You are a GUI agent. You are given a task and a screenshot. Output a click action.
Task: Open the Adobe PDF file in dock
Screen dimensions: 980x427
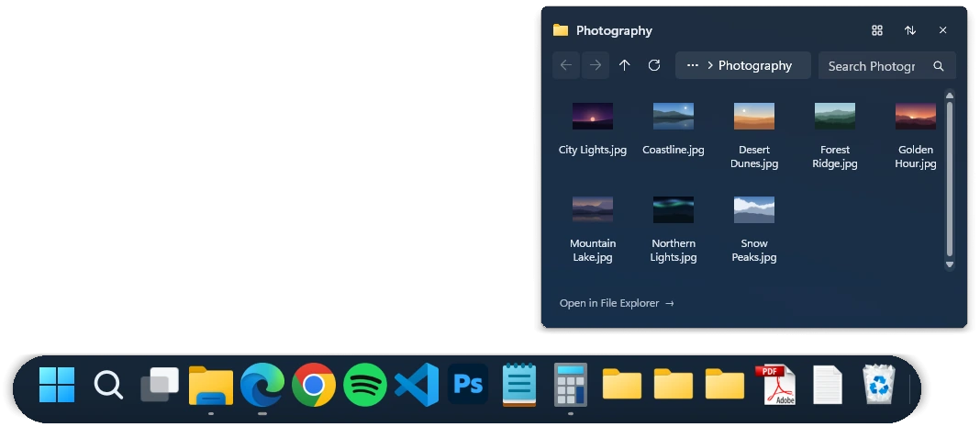(x=775, y=385)
